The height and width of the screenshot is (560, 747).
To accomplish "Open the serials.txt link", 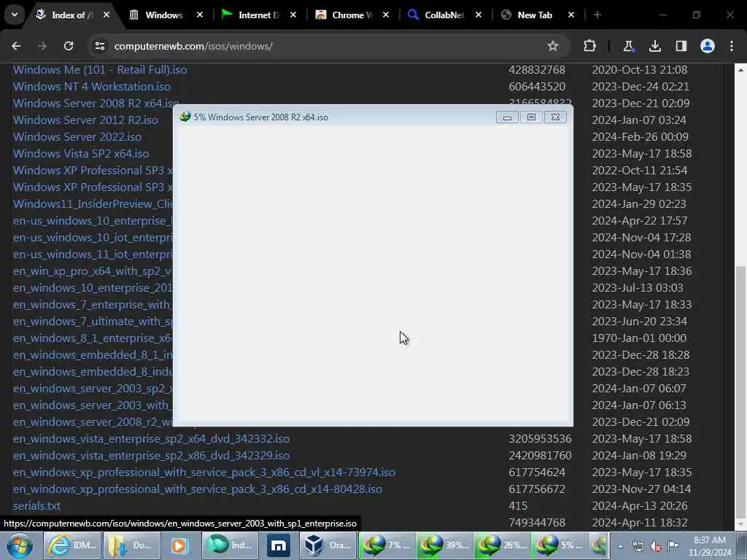I will (x=36, y=506).
